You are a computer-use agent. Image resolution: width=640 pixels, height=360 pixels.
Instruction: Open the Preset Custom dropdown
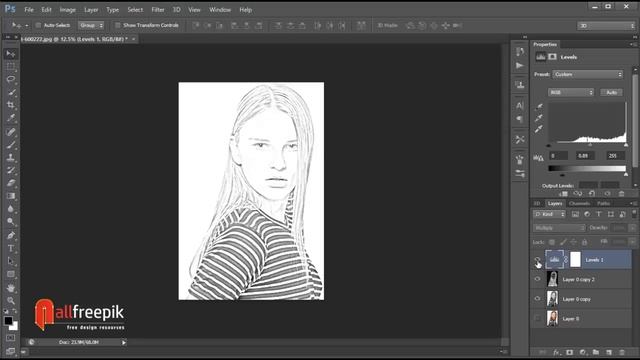588,75
